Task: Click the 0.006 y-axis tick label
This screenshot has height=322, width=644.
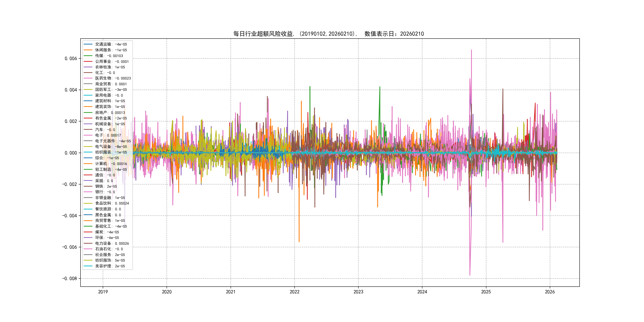Action: point(71,58)
